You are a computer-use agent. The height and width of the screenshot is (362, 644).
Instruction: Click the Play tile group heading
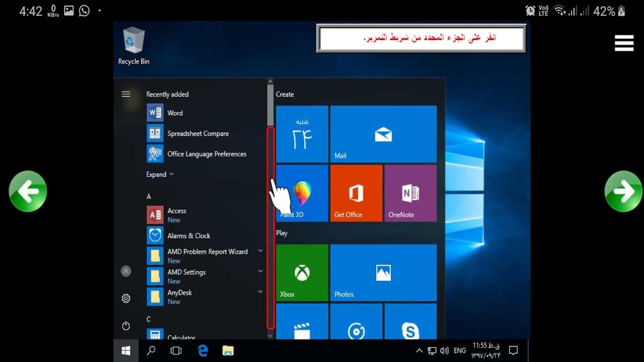[282, 233]
